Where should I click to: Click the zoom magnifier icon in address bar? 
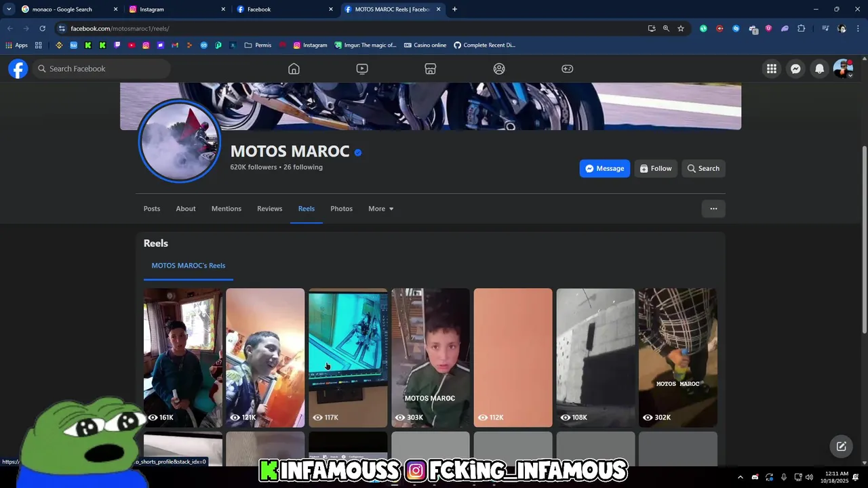(666, 28)
